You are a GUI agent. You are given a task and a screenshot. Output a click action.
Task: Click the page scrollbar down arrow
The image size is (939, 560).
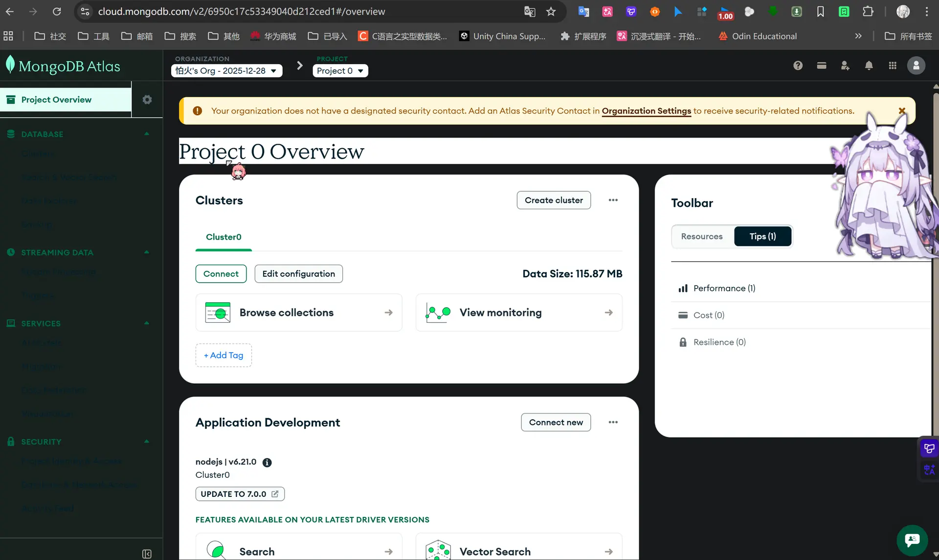click(935, 555)
